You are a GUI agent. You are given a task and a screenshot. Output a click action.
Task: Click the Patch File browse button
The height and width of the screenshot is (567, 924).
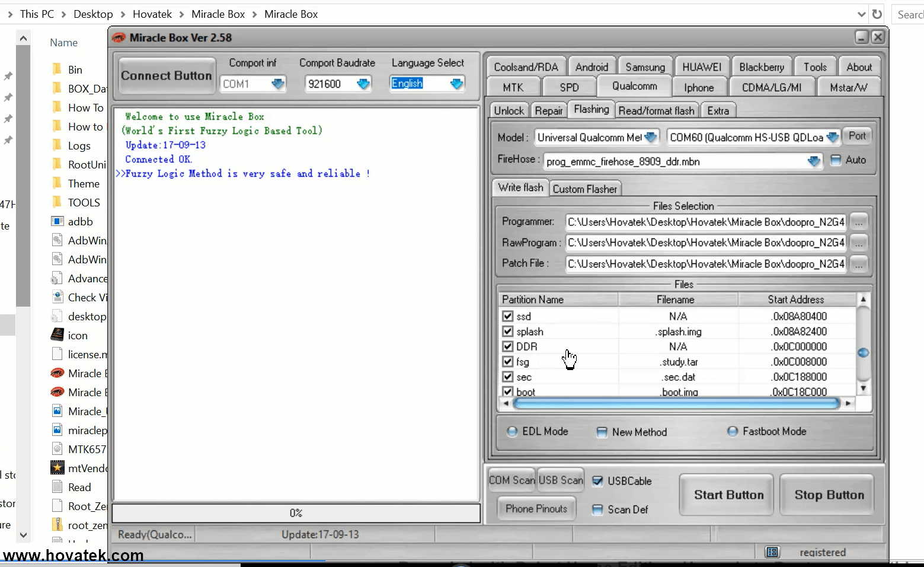point(858,264)
